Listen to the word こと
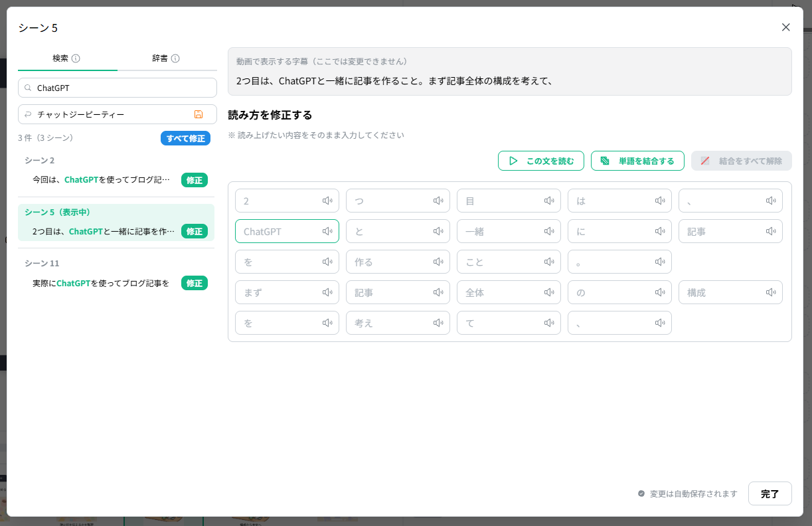This screenshot has height=526, width=812. click(x=549, y=262)
